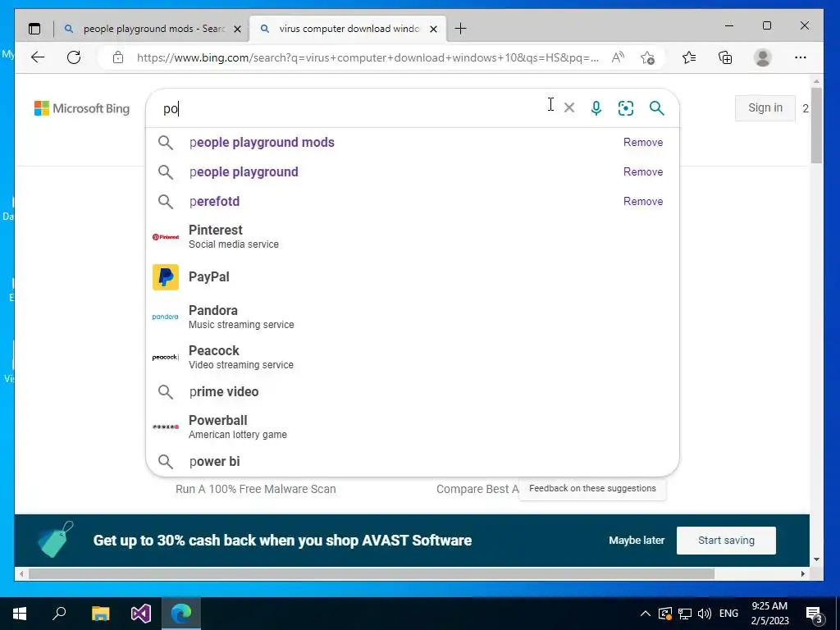Launch Visual Studio from the taskbar
Screen dimensions: 840x630
141,614
